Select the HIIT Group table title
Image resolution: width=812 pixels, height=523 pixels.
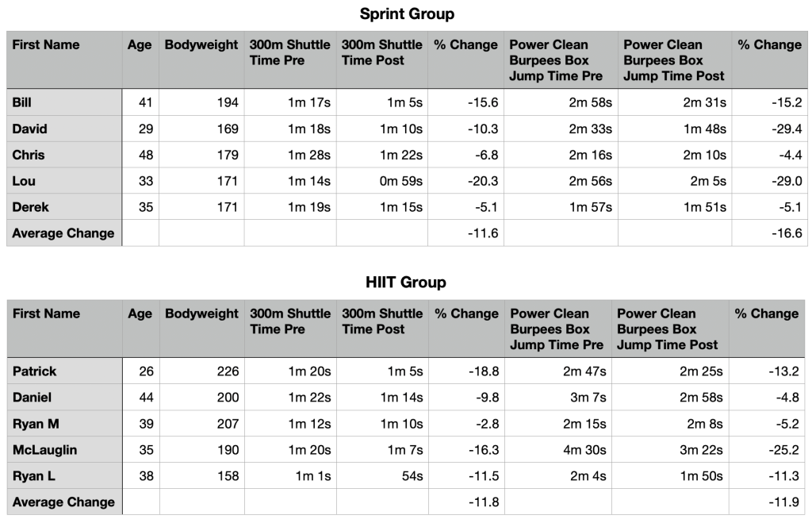pos(406,283)
